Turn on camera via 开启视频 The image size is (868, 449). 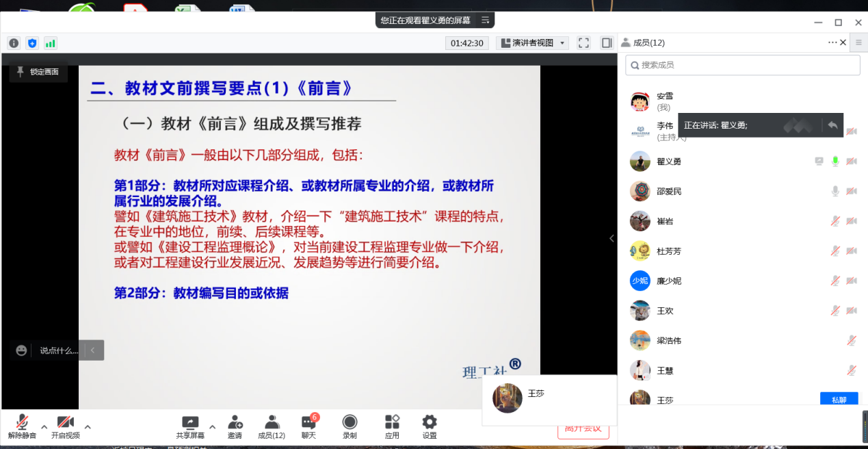coord(65,426)
